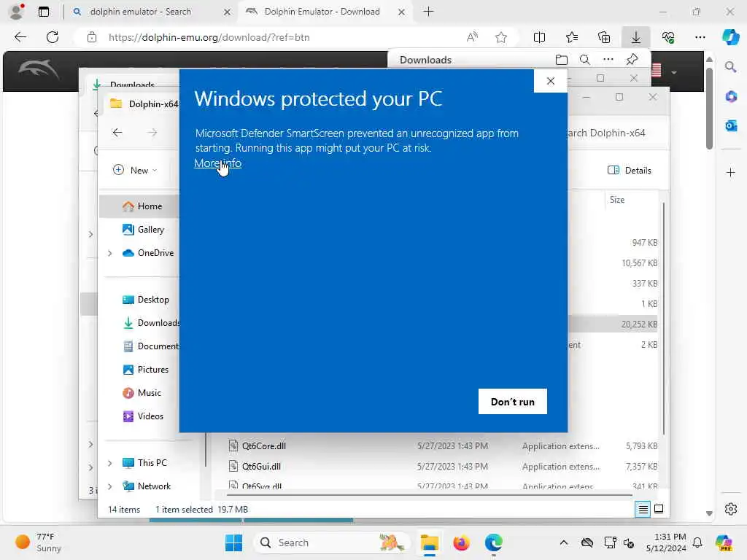Show hidden system tray icons

[x=564, y=542]
